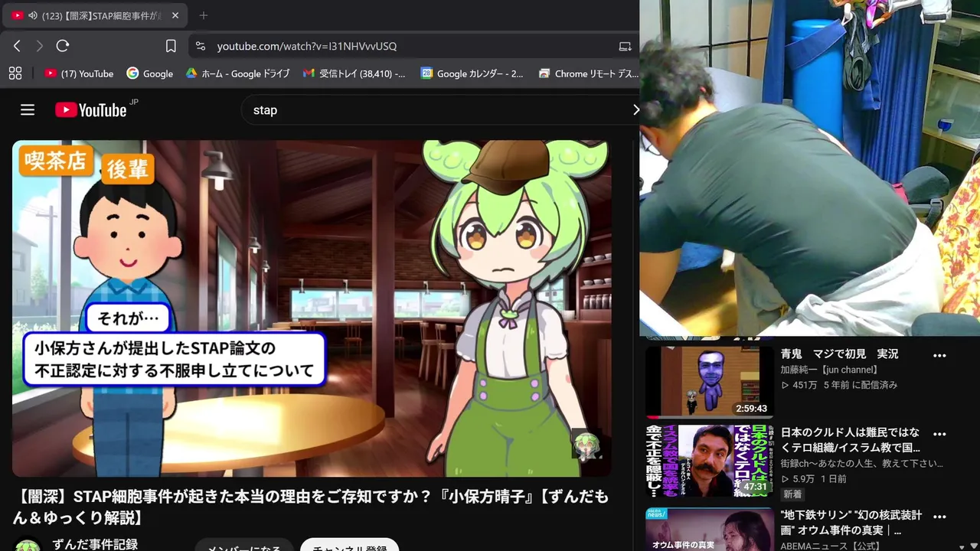
Task: Bookmark this page icon
Action: click(x=171, y=46)
